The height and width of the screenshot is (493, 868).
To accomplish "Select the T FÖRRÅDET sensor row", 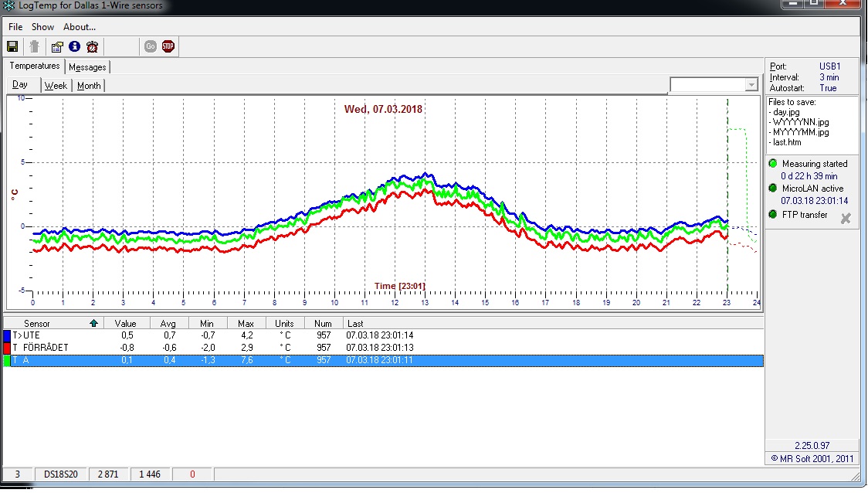I will [x=46, y=348].
